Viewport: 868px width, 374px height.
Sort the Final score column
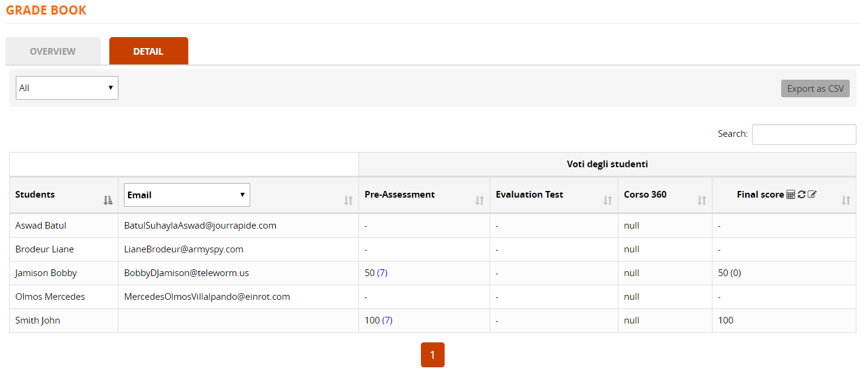click(846, 199)
